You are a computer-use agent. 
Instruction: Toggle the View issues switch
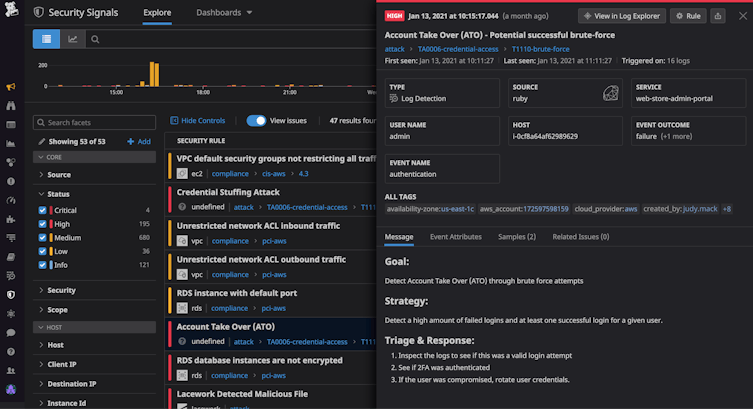coord(256,120)
